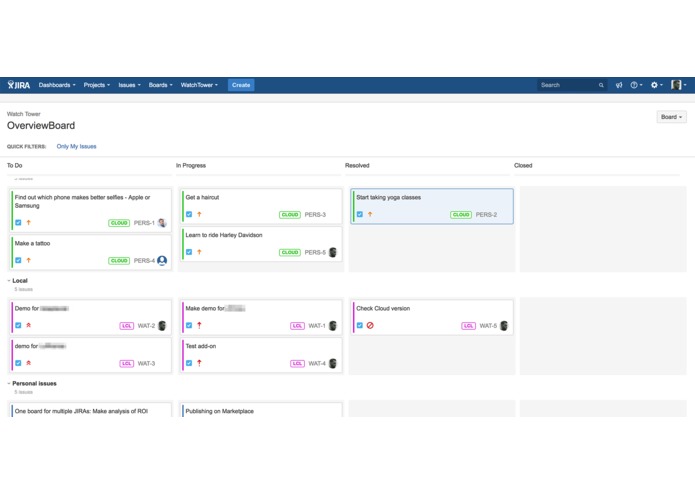This screenshot has width=695, height=494.
Task: Open the help question mark menu
Action: pyautogui.click(x=636, y=85)
